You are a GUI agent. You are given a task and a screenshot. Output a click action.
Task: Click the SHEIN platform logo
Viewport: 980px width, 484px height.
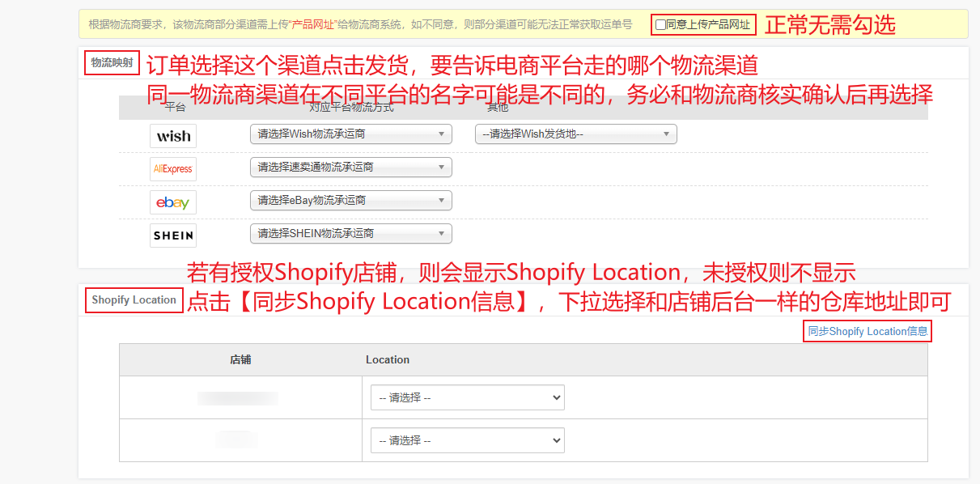click(x=173, y=236)
